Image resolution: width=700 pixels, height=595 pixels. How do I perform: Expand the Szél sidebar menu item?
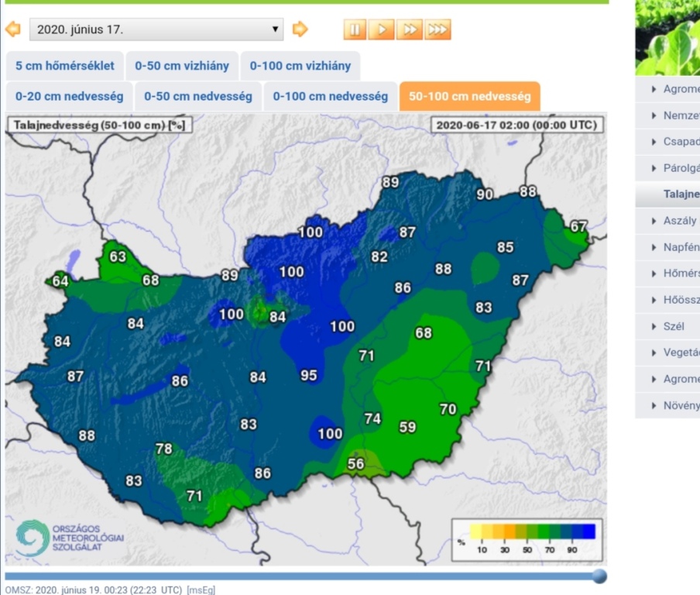click(x=672, y=326)
